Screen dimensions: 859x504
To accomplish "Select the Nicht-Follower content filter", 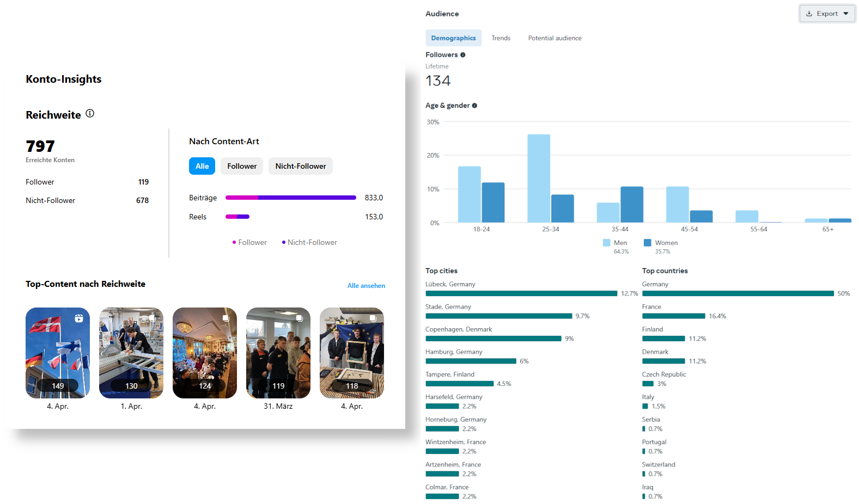I will point(301,166).
